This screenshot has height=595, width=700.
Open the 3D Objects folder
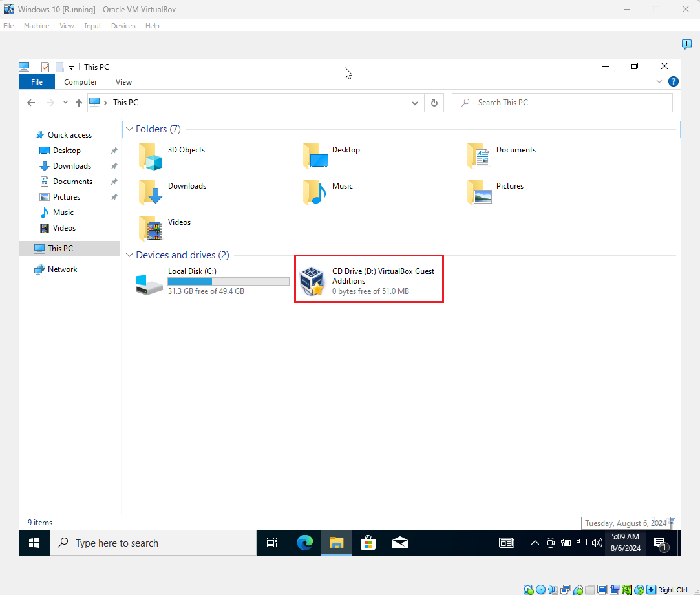tap(173, 157)
